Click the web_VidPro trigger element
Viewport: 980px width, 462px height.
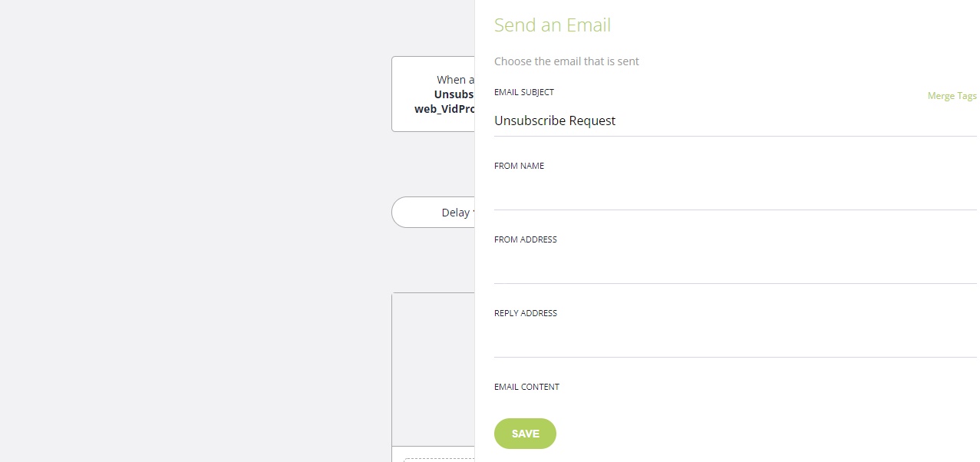(x=444, y=108)
